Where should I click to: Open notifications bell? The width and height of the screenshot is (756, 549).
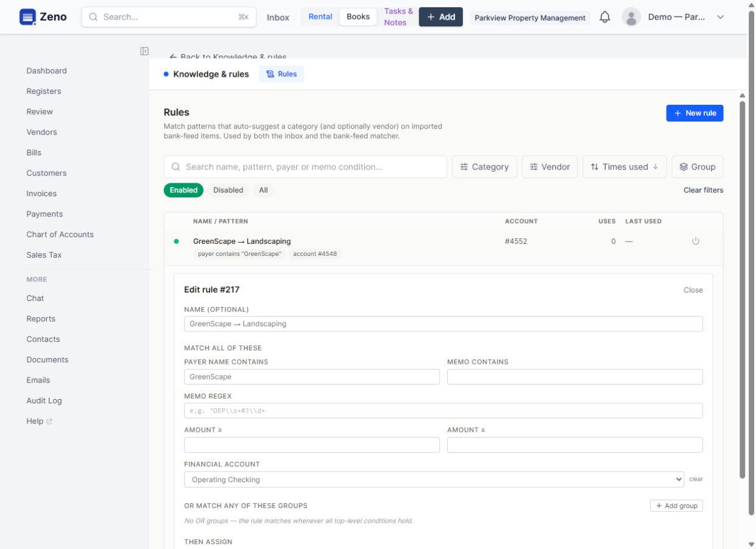tap(605, 17)
